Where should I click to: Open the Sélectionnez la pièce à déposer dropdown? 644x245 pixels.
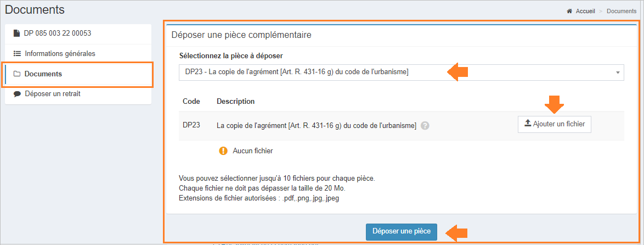point(402,73)
